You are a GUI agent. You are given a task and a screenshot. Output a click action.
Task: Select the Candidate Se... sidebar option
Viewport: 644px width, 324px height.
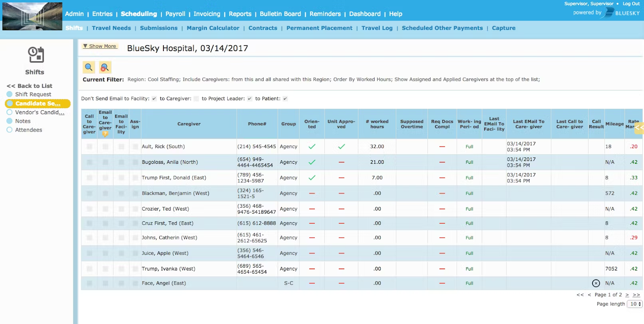point(38,103)
